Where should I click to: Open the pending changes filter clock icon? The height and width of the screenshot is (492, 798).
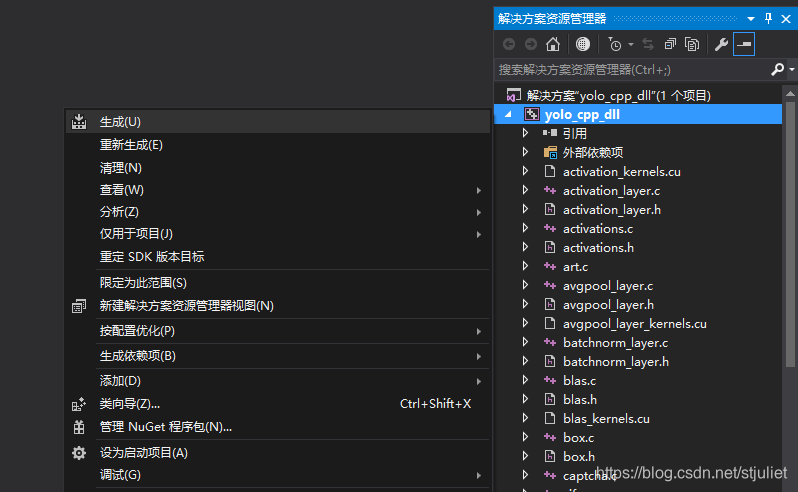click(x=615, y=44)
